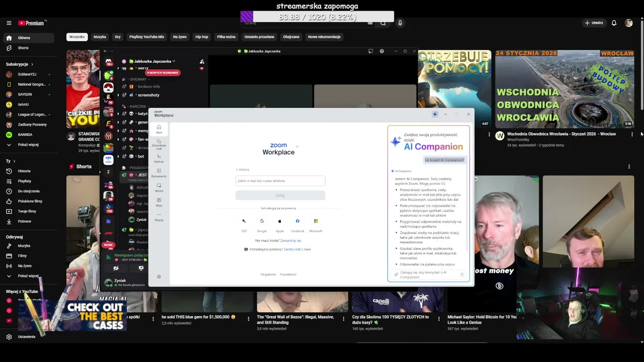Open Shorts shelf options menu
This screenshot has height=362, width=644.
[x=629, y=166]
